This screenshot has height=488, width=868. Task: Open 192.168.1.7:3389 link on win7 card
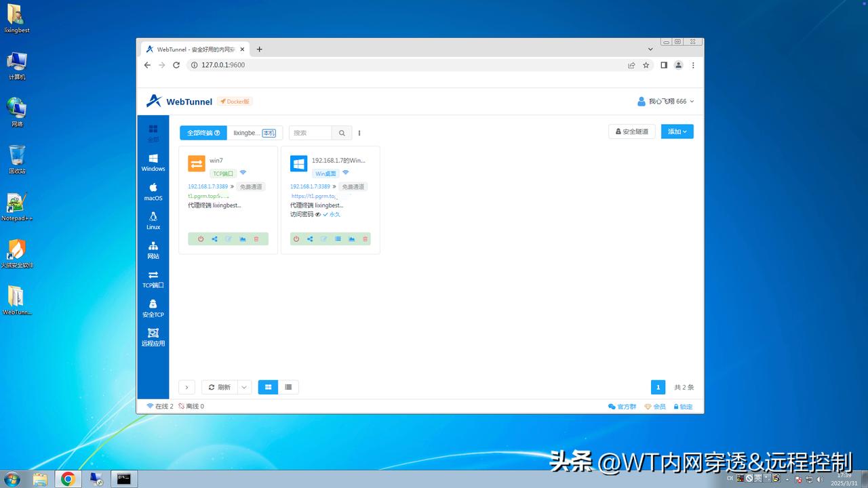click(208, 186)
